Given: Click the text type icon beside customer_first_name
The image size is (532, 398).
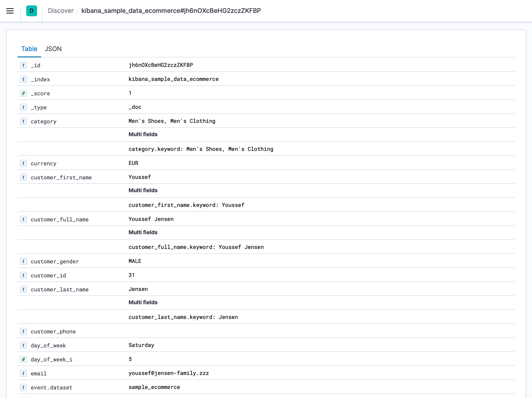Looking at the screenshot, I should point(23,177).
